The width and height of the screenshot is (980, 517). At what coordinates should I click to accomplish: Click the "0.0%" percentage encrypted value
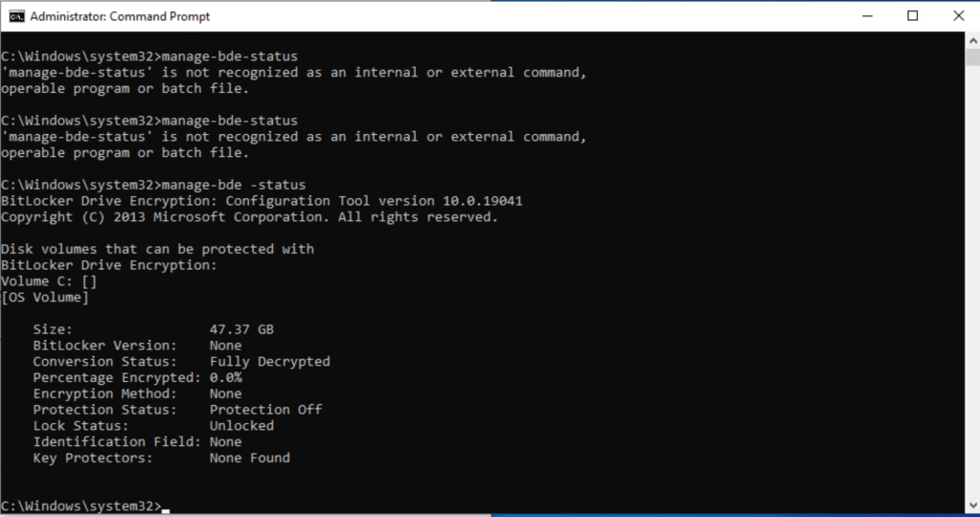tap(225, 377)
